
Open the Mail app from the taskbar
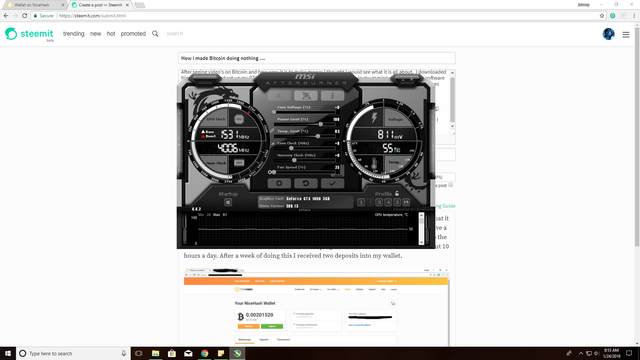188,353
